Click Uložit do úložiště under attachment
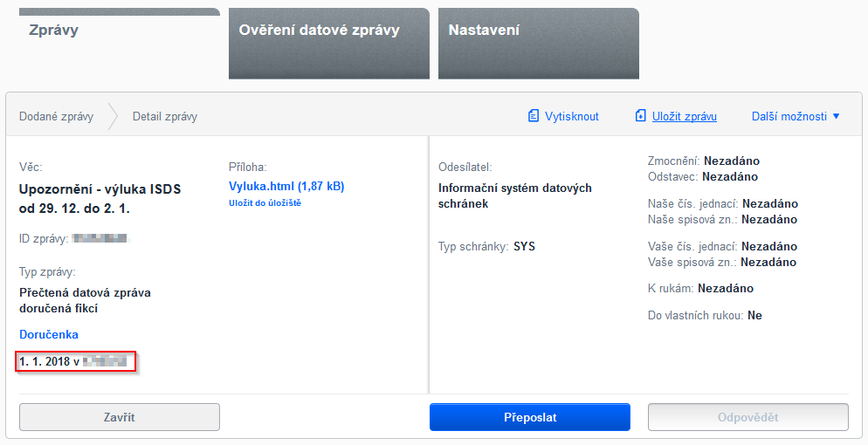The image size is (868, 445). [265, 202]
